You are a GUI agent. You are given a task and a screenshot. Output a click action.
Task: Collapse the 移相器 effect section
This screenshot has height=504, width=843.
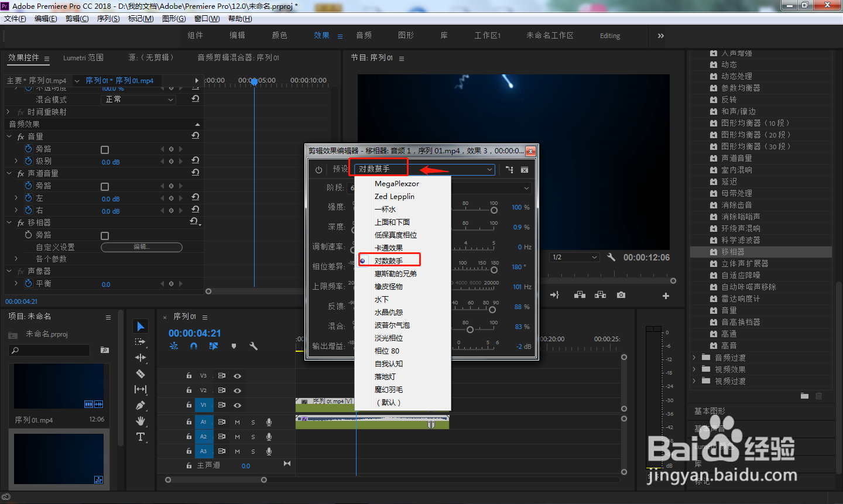(x=9, y=222)
